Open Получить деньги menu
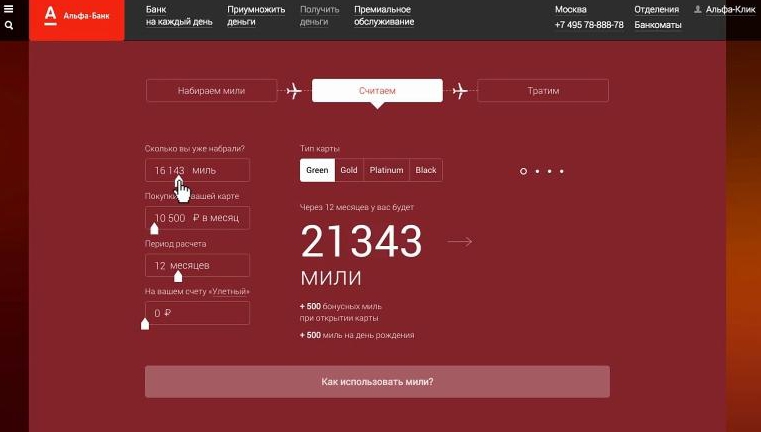 (x=319, y=16)
